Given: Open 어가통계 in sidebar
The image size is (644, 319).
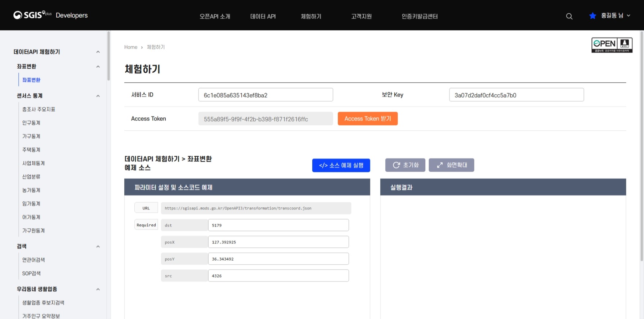Looking at the screenshot, I should (x=31, y=217).
